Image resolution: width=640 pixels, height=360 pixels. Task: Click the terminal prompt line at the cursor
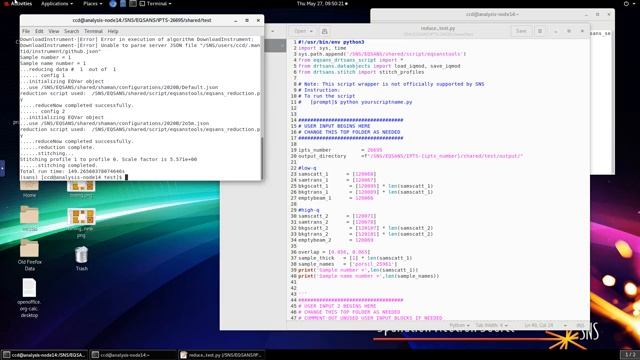coord(73,177)
